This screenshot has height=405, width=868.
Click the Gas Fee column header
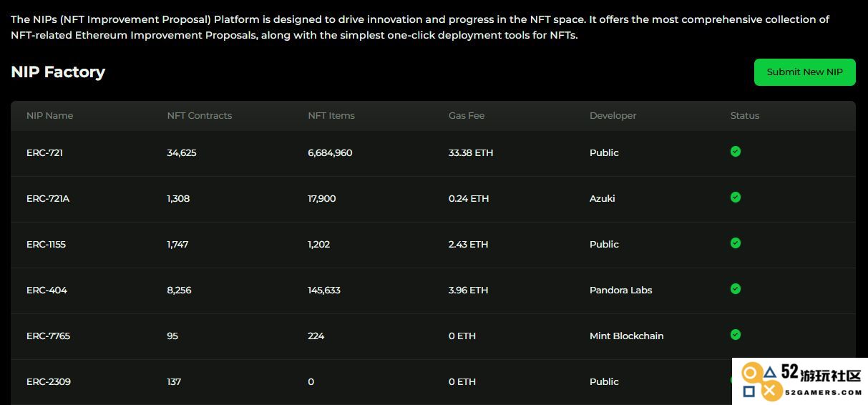[x=467, y=116]
